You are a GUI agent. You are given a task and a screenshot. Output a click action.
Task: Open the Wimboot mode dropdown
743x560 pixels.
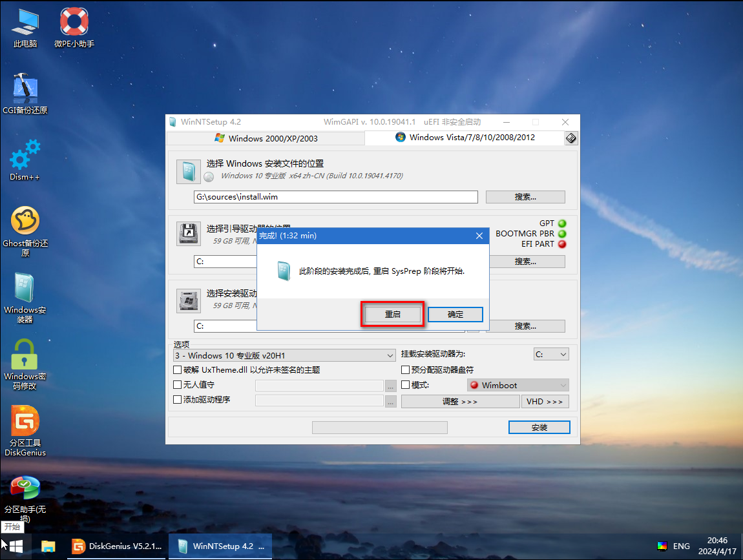[x=518, y=385]
